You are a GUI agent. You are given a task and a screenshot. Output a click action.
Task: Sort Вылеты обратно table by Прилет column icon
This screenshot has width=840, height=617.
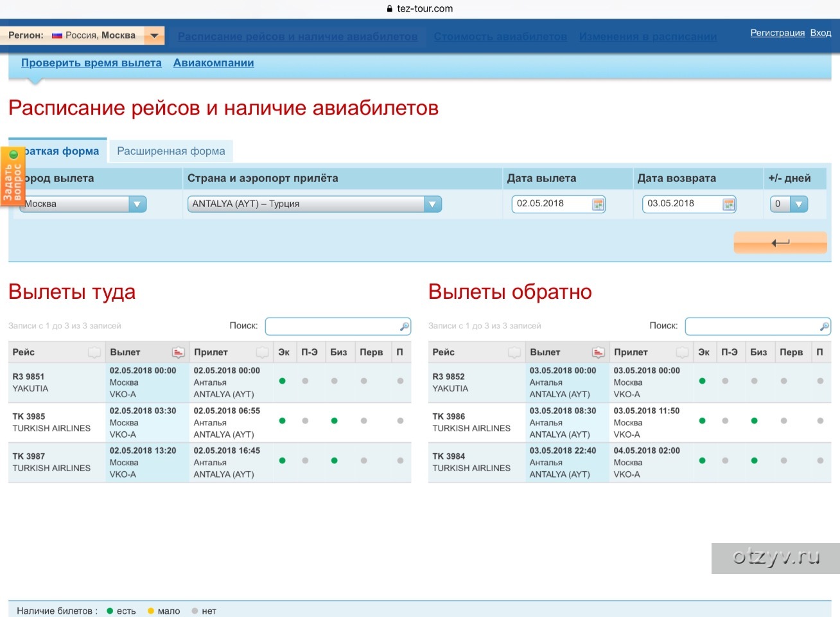683,352
